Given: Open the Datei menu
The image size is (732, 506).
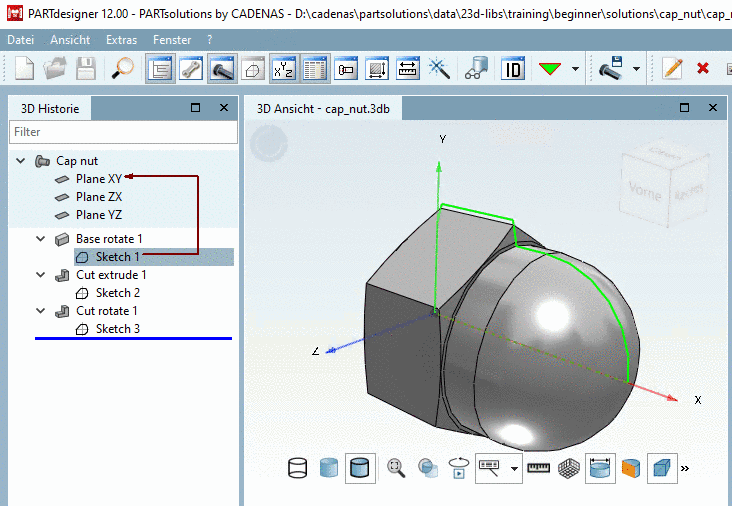Looking at the screenshot, I should tap(21, 40).
